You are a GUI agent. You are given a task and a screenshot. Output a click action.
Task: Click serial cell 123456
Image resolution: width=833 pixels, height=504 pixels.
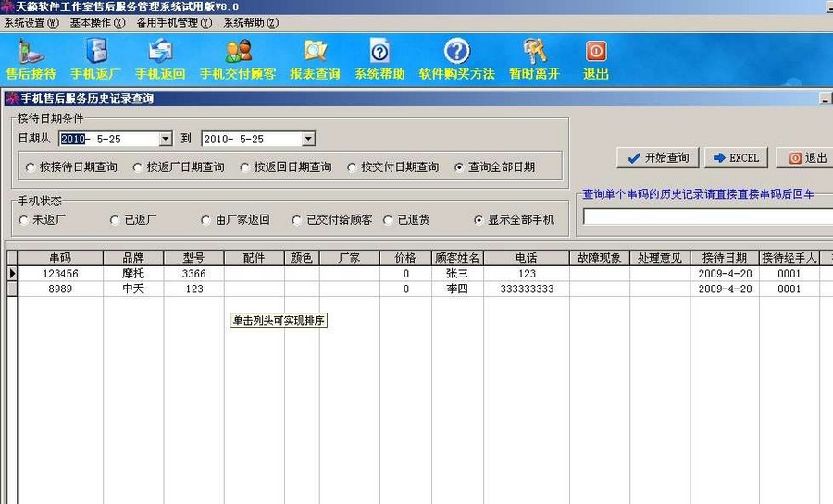(60, 274)
